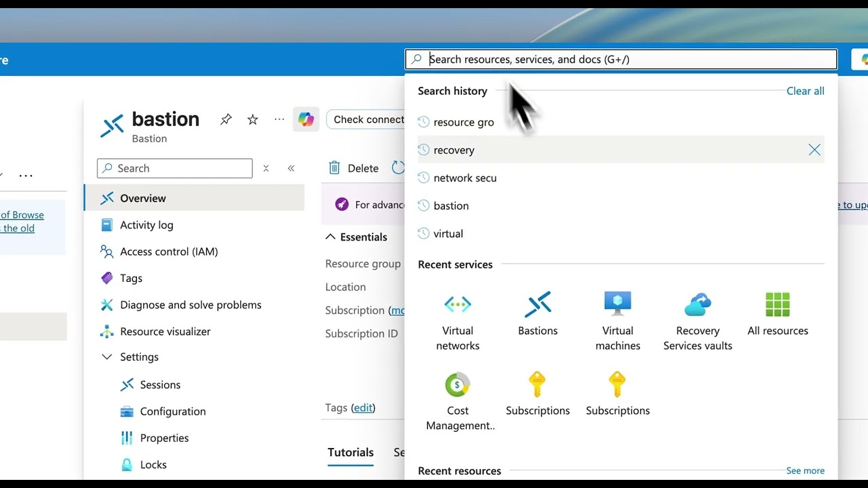Open Recovery Services vaults service
This screenshot has height=488, width=868.
pyautogui.click(x=698, y=322)
